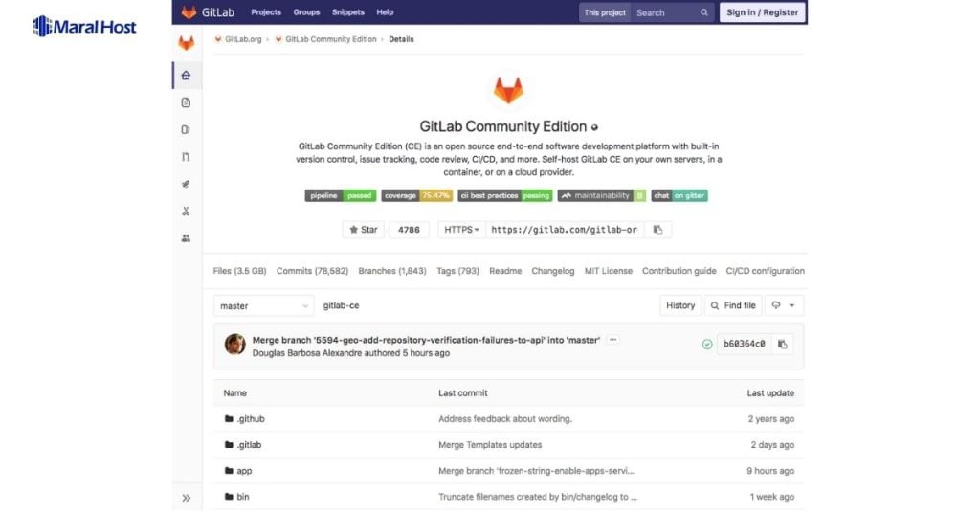This screenshot has height=515, width=980.
Task: Open 'Address feedback about wording' commit
Action: (x=505, y=419)
